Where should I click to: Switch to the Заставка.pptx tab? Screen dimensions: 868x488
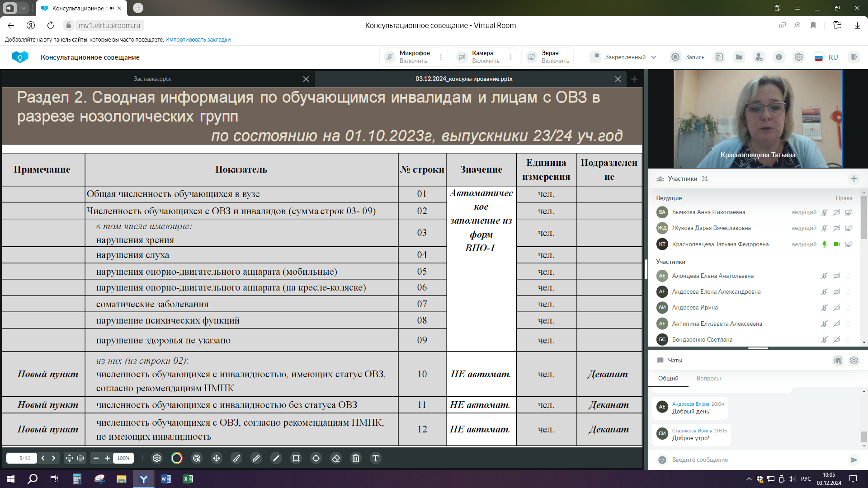point(152,79)
